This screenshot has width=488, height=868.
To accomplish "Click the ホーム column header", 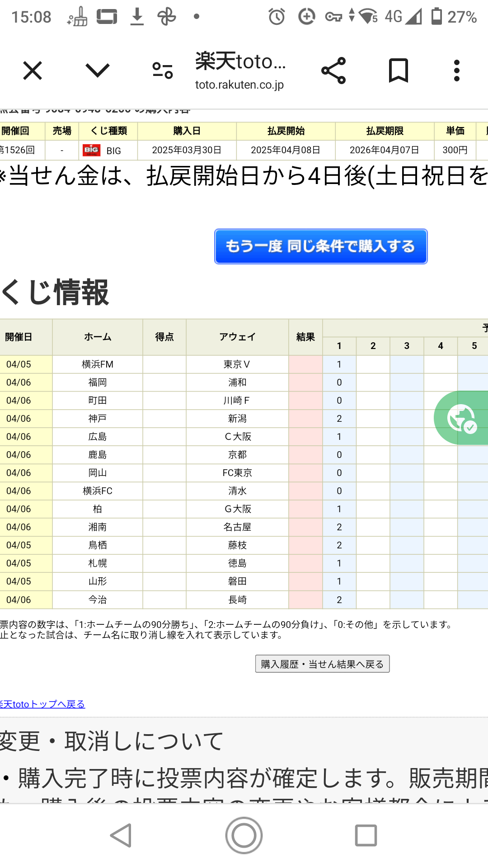I will point(98,337).
